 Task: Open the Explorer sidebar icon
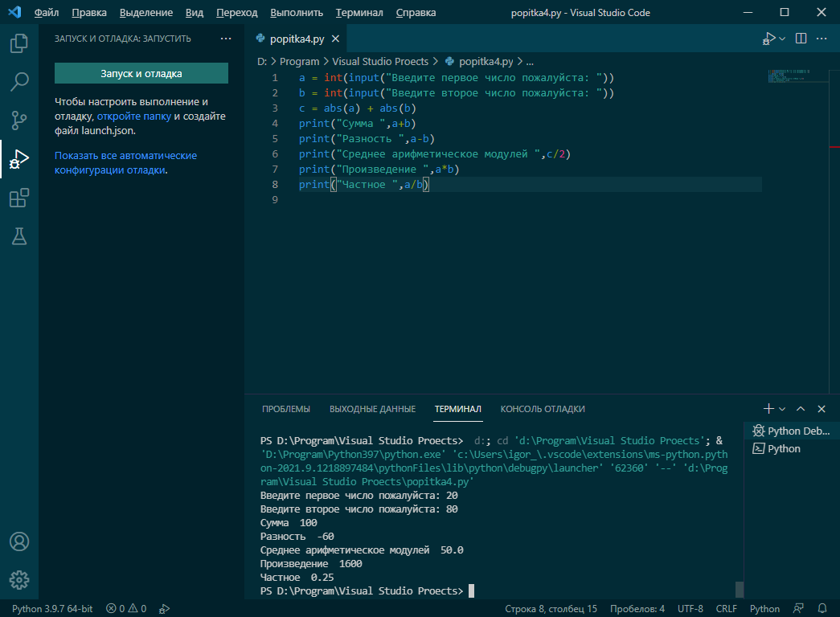coord(19,43)
